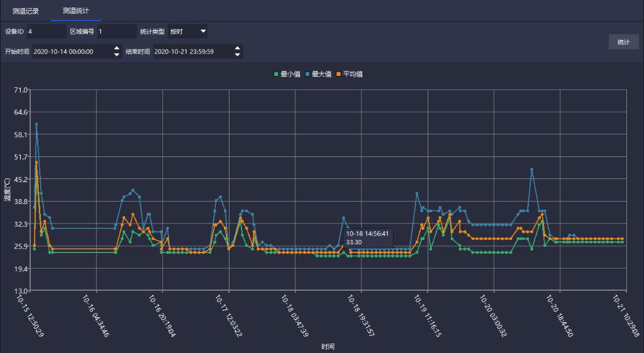Click the 10-15 12:50:29 x-axis label
The height and width of the screenshot is (353, 644).
click(30, 316)
